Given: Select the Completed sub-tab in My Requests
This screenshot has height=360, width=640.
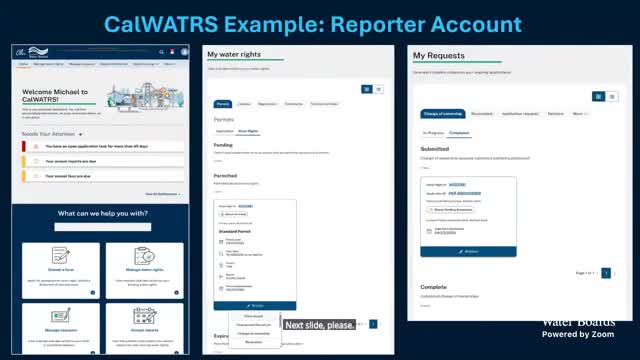Looking at the screenshot, I should pos(459,133).
